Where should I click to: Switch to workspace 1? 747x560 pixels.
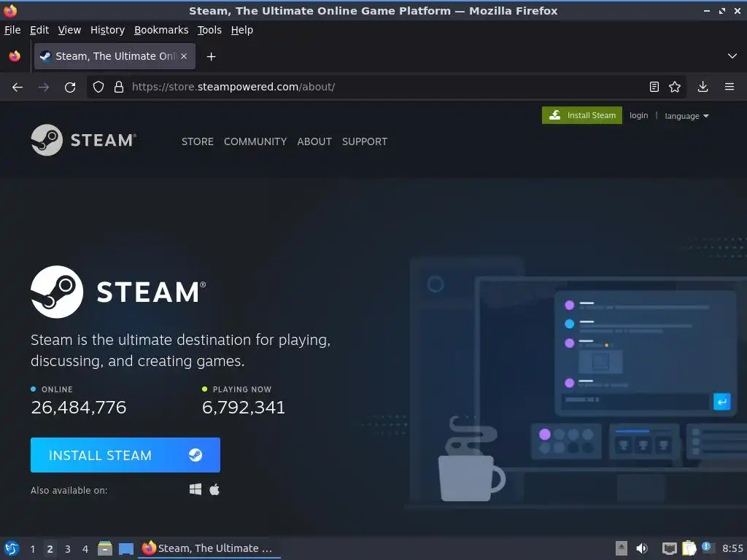(x=32, y=549)
